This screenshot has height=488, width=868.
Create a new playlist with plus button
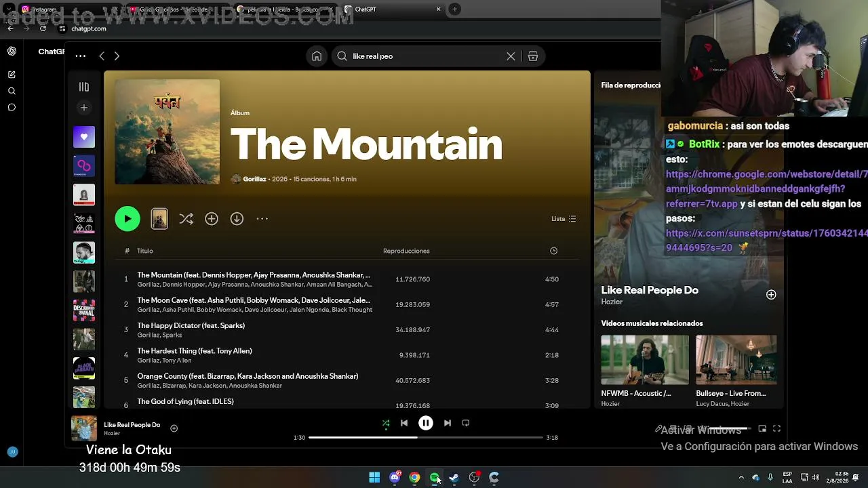tap(84, 107)
